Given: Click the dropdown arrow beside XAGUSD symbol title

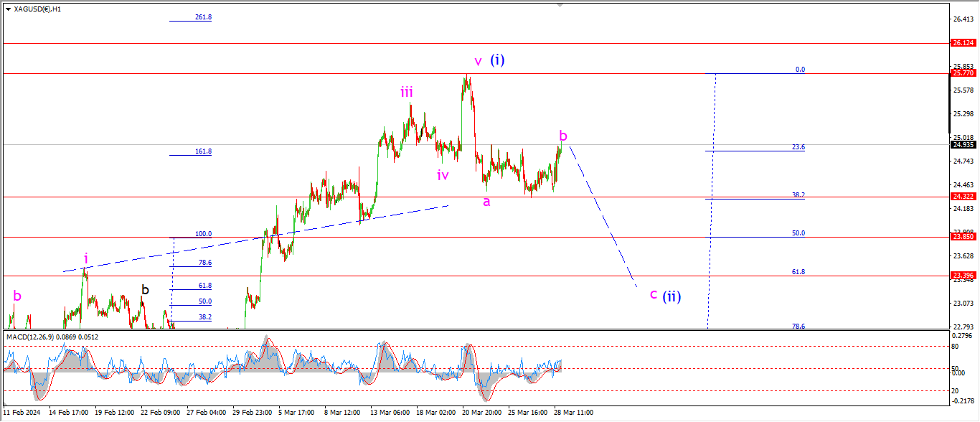Looking at the screenshot, I should [x=8, y=9].
